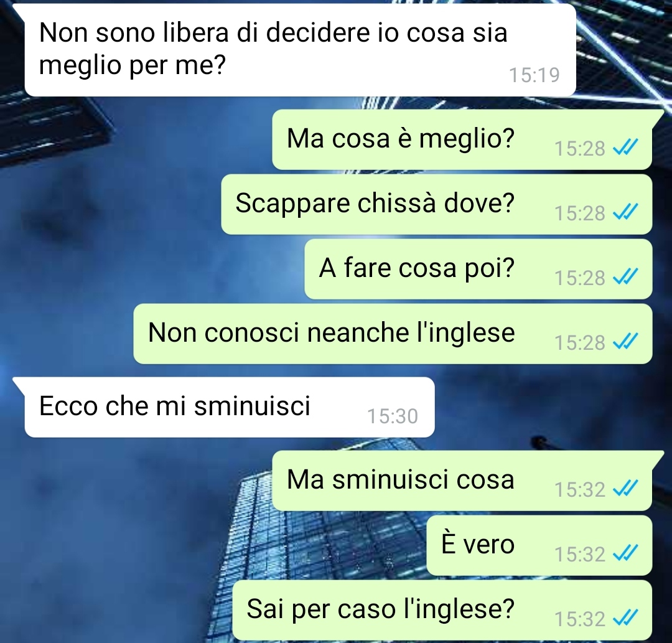The width and height of the screenshot is (672, 643).
Task: Select the "Ma sminuisci cosa" sent message
Action: point(462,481)
